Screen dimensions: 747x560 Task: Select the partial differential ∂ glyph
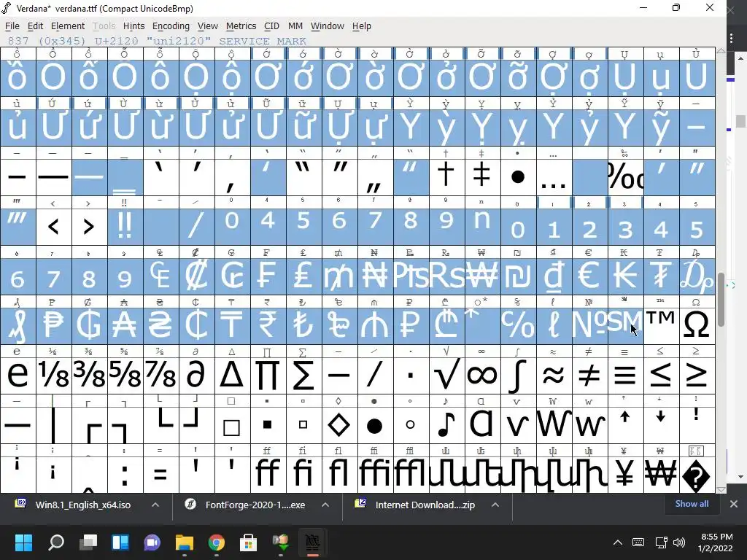[x=196, y=376]
